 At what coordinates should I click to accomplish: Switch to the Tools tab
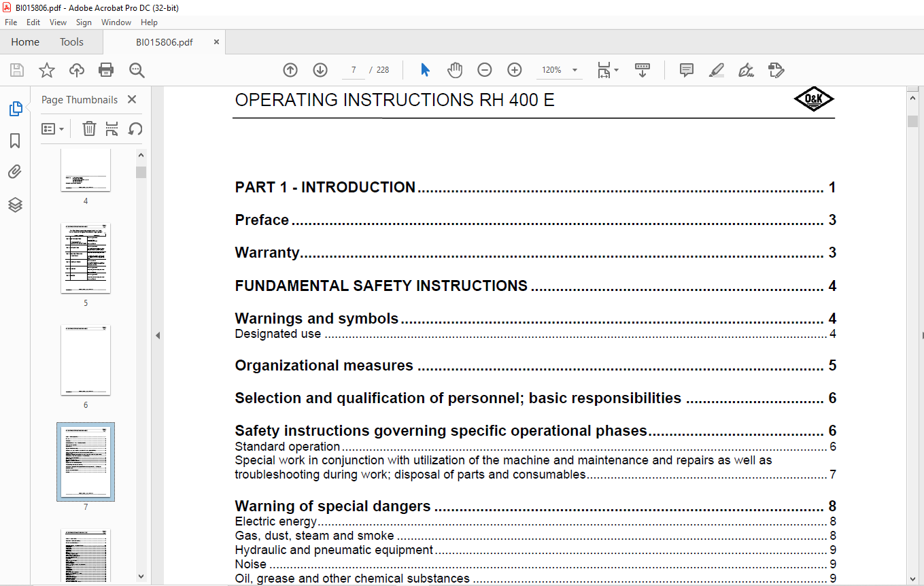[71, 42]
